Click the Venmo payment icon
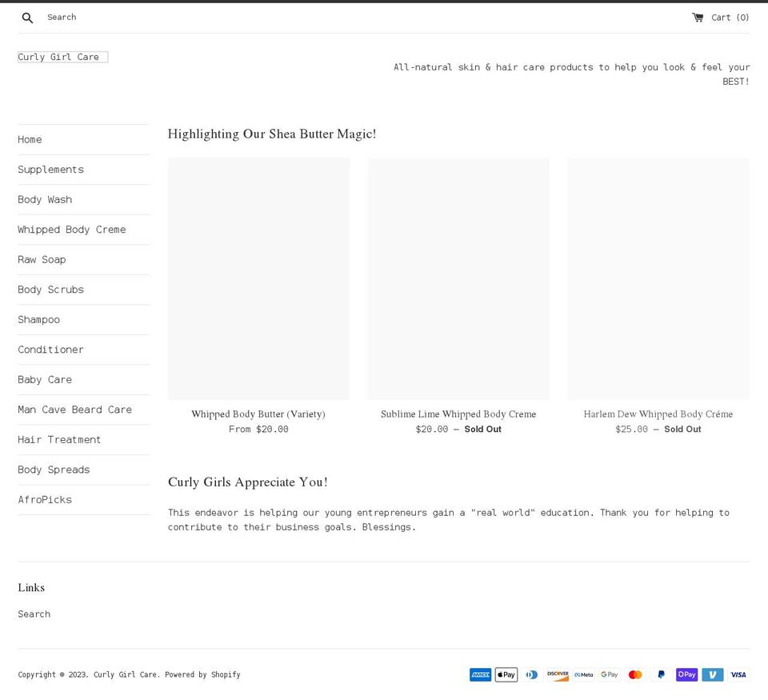This screenshot has width=768, height=700. coord(713,674)
